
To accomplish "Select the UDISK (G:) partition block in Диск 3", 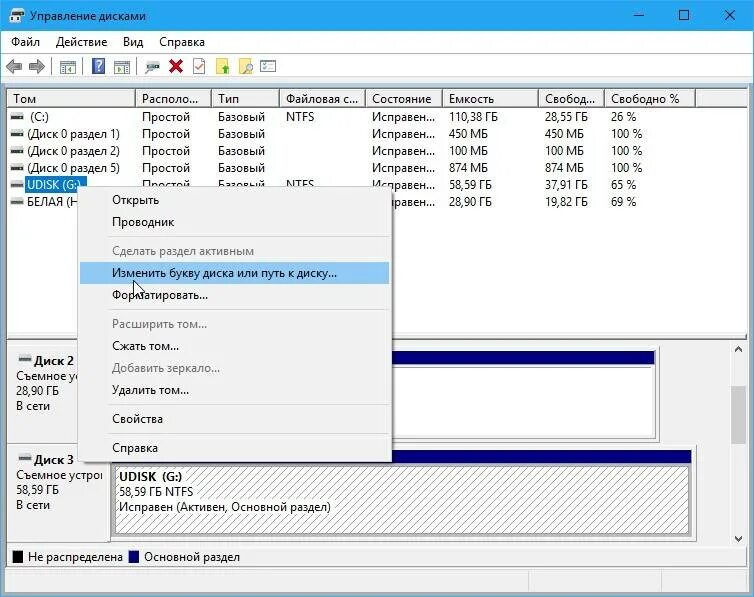I will pyautogui.click(x=402, y=500).
